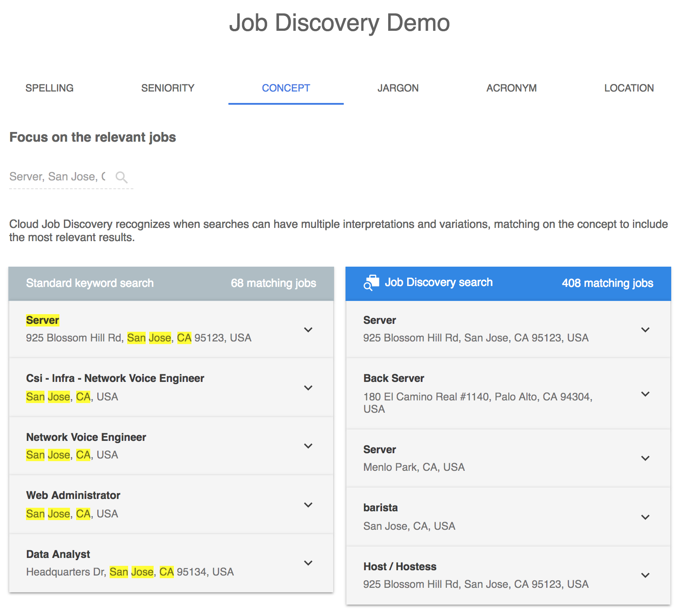Image resolution: width=680 pixels, height=616 pixels.
Task: Open the JARGON tab
Action: click(398, 88)
